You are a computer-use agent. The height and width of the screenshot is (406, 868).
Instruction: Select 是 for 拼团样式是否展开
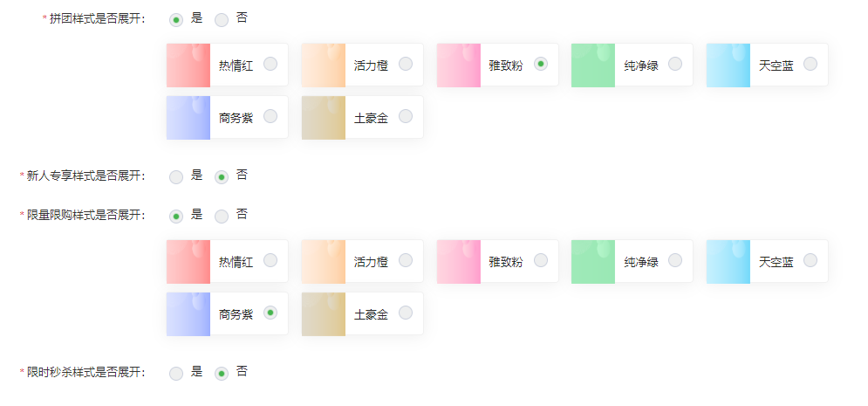pos(176,20)
